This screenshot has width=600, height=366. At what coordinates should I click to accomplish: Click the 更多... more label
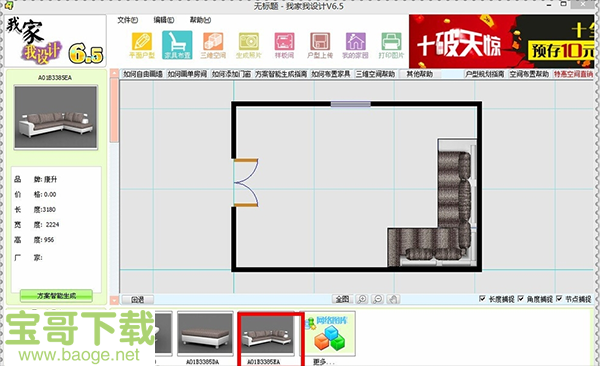click(x=324, y=361)
